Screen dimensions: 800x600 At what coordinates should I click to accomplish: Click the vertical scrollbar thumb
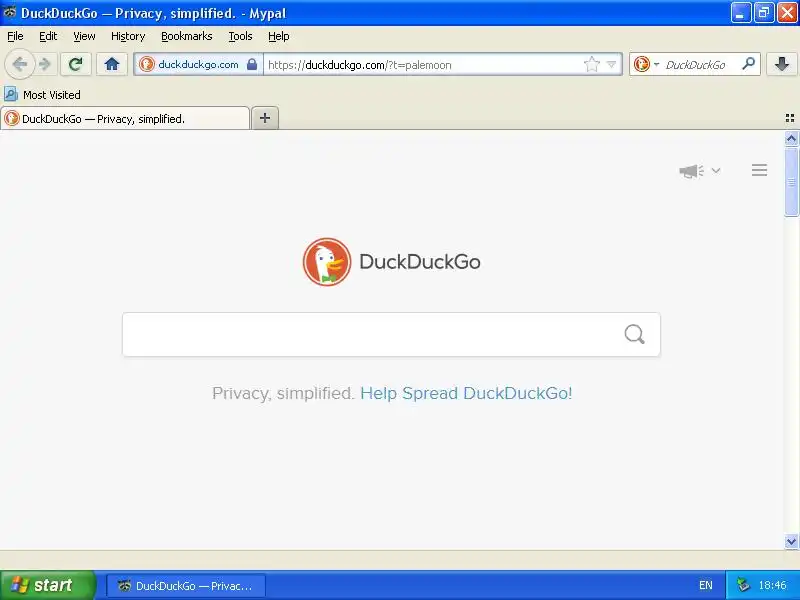[x=791, y=182]
